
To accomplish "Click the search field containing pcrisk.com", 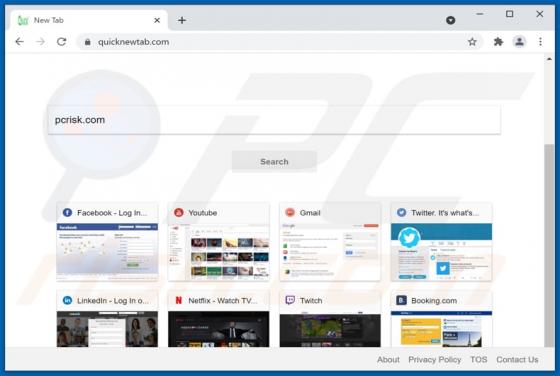I will (x=274, y=120).
